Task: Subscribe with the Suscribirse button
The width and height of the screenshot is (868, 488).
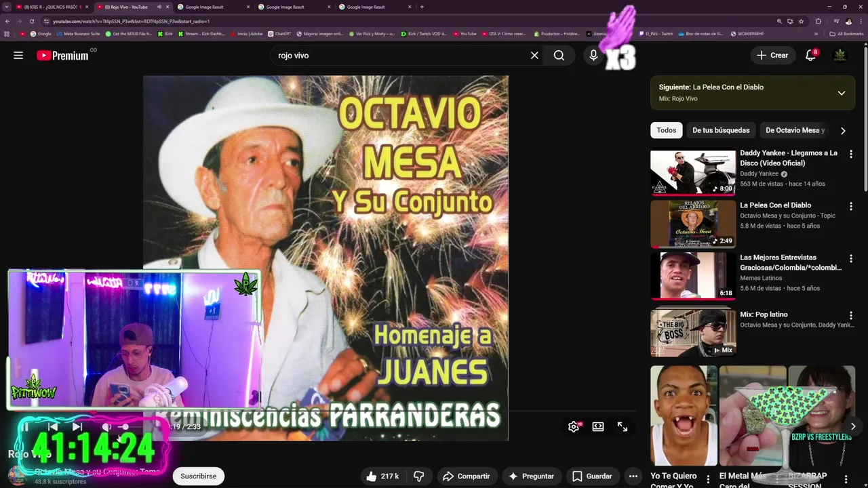Action: 198,476
